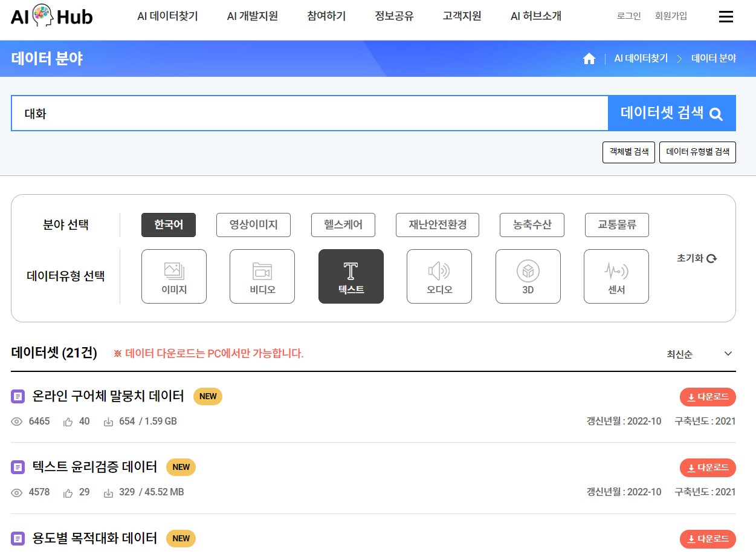This screenshot has width=756, height=554.
Task: Click purple document icon of 온라인 구어체 말뭉치 데이터
Action: [x=18, y=397]
